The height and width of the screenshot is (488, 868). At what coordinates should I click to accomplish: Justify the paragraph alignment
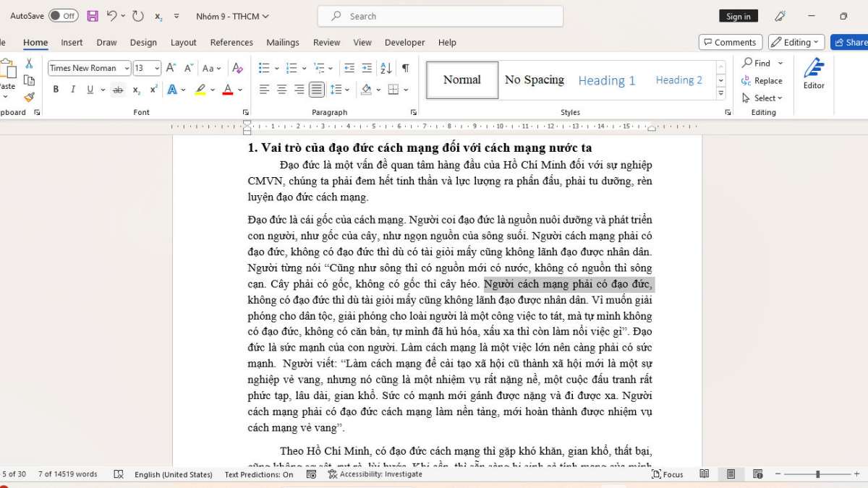316,89
